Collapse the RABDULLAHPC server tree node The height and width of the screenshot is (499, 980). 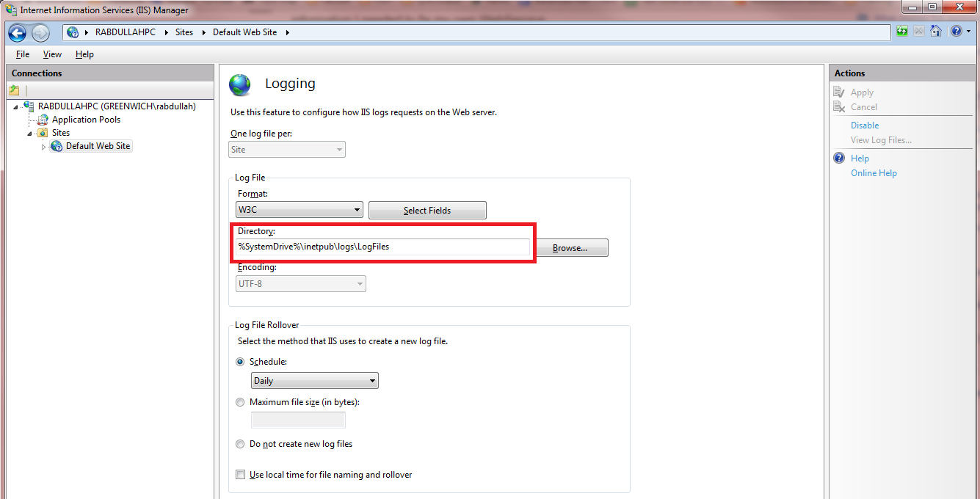coord(17,107)
